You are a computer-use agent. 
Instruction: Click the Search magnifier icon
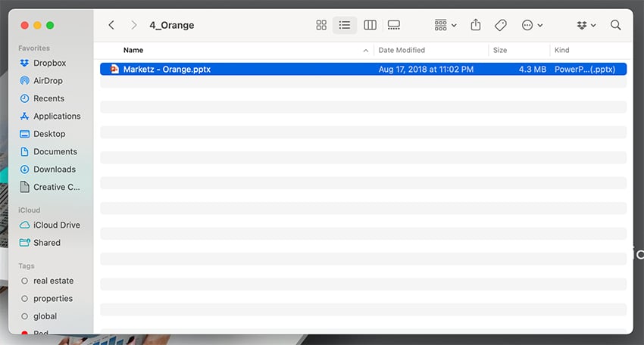click(615, 25)
